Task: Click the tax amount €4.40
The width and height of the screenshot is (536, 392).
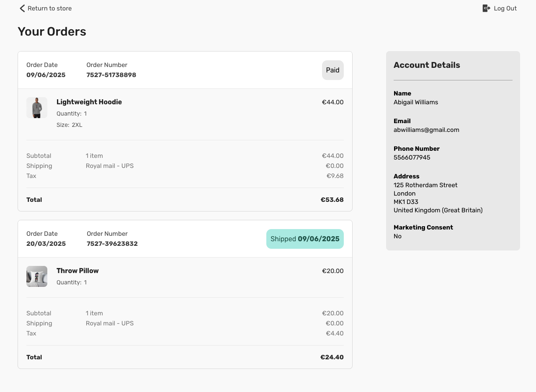Action: click(335, 333)
